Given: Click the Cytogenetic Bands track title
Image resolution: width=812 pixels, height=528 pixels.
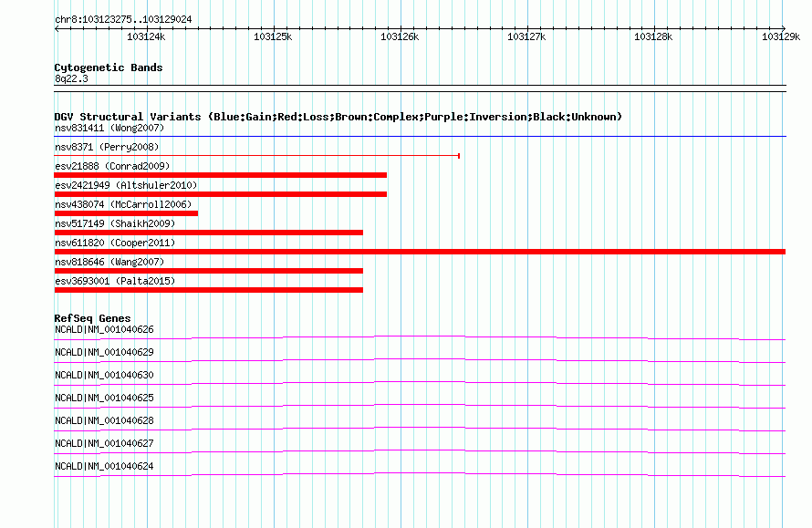Looking at the screenshot, I should [109, 67].
